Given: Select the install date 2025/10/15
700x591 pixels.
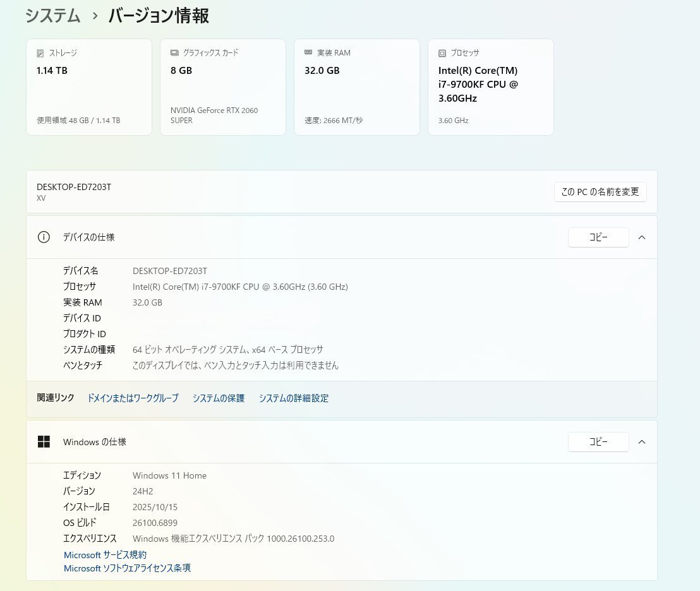Looking at the screenshot, I should tap(155, 507).
